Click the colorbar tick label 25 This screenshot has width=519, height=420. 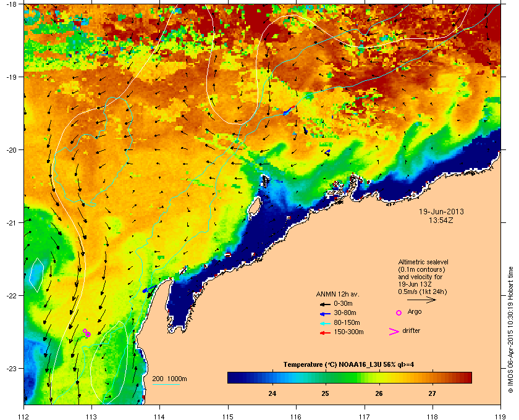point(326,393)
